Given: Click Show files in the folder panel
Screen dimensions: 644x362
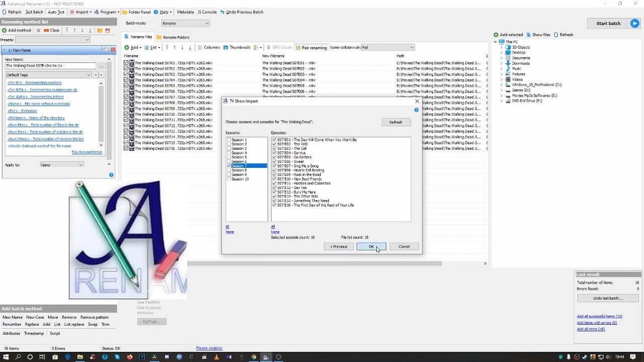Looking at the screenshot, I should (x=538, y=35).
